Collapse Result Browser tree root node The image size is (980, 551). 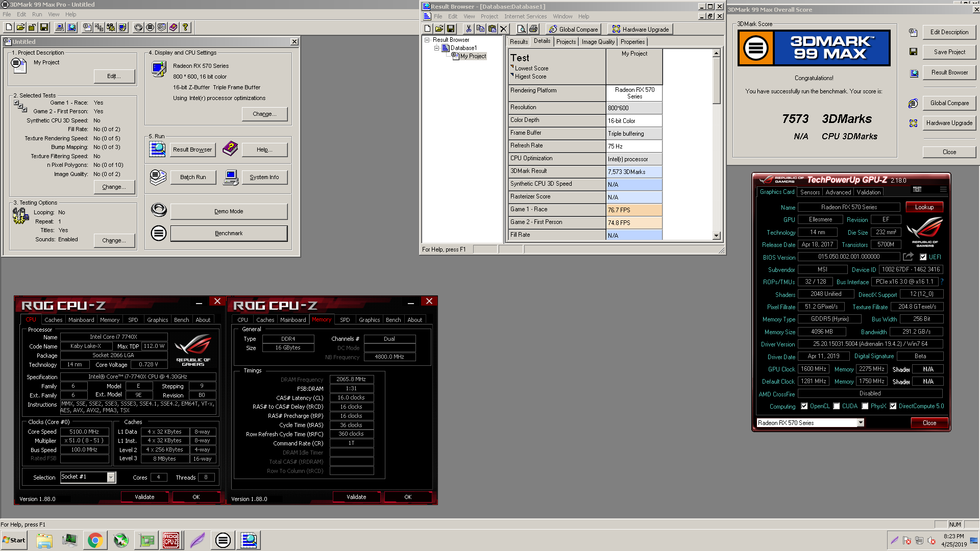pos(427,40)
